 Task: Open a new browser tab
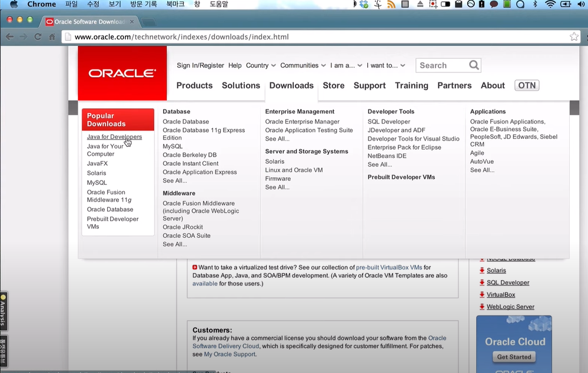tap(149, 22)
